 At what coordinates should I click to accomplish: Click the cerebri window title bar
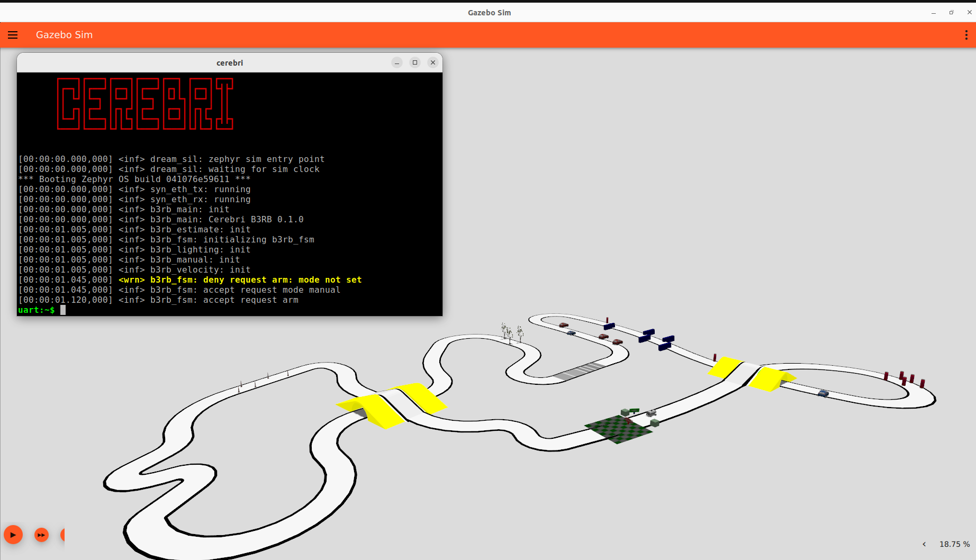(230, 62)
